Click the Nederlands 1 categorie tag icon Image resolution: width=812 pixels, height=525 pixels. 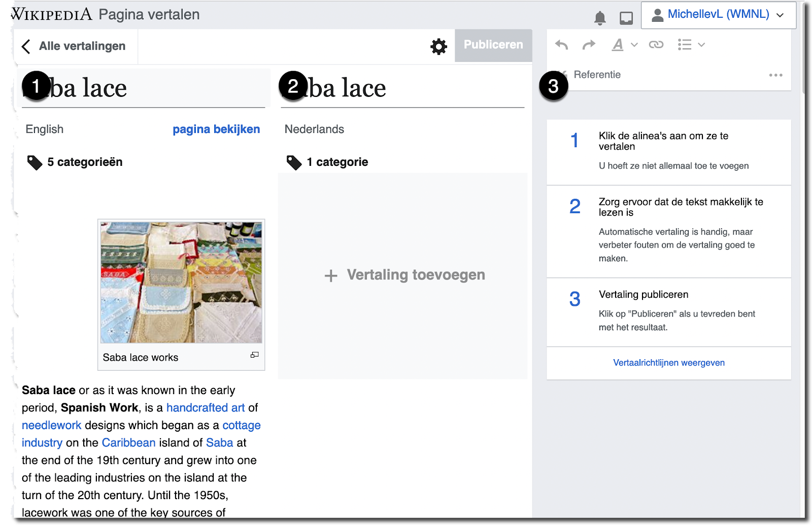[x=294, y=162]
